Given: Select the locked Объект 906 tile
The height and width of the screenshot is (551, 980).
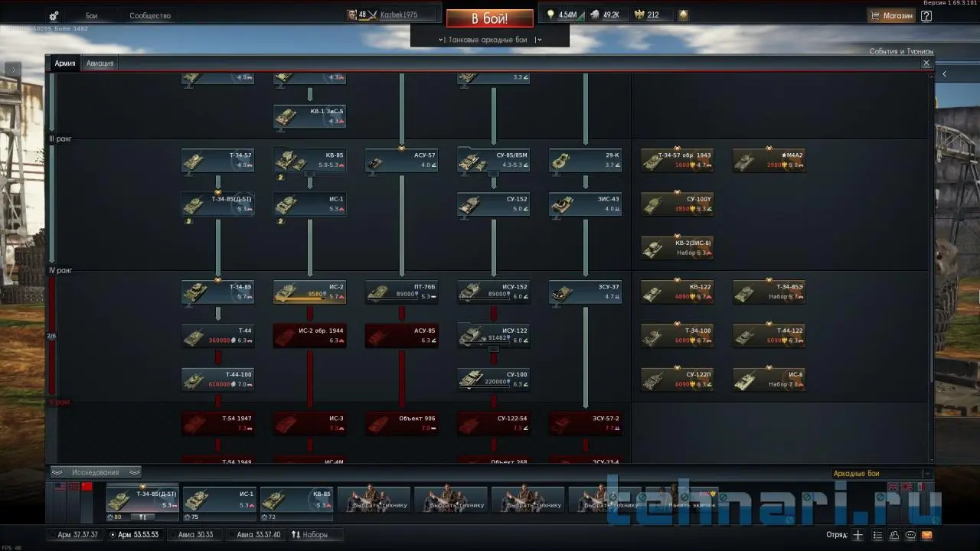Looking at the screenshot, I should 402,424.
